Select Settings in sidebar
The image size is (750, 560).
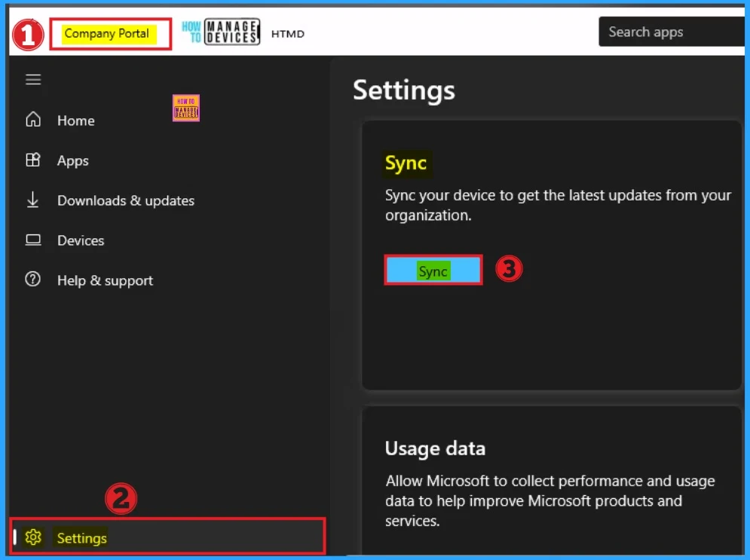pos(167,537)
